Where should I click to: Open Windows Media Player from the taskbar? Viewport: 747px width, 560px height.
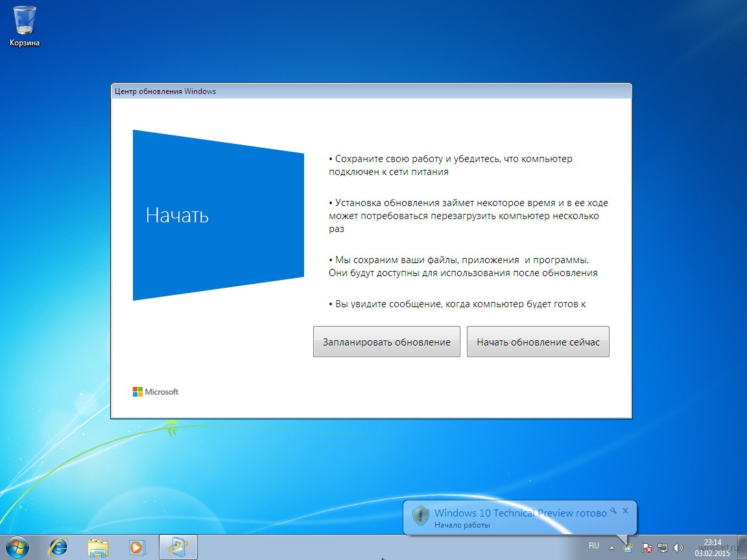point(137,547)
